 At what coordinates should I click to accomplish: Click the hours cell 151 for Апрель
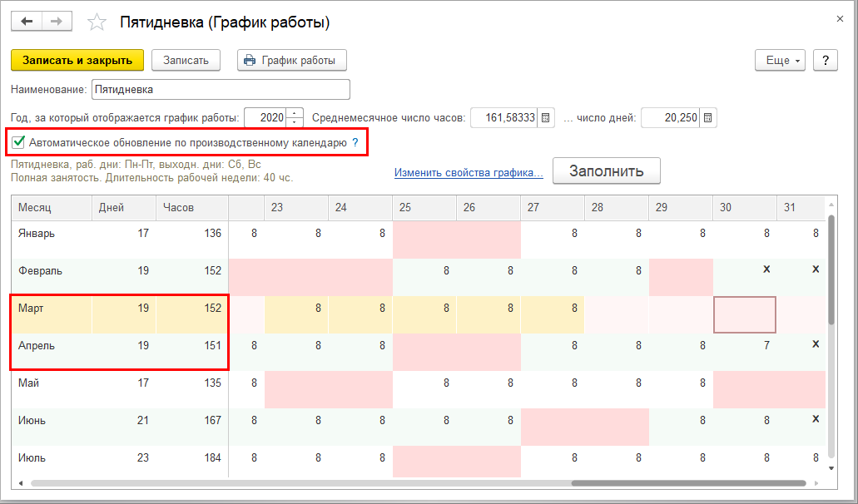tap(191, 352)
